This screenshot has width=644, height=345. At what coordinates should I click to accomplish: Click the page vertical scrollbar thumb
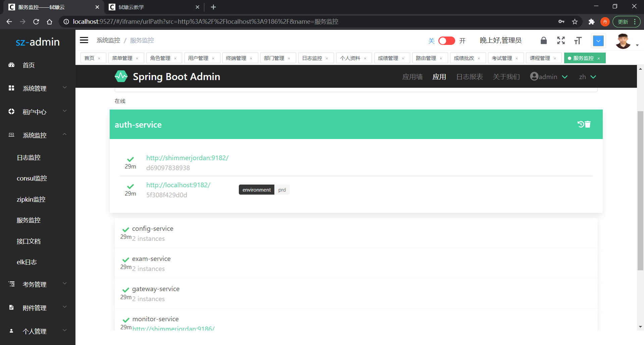tap(640, 190)
